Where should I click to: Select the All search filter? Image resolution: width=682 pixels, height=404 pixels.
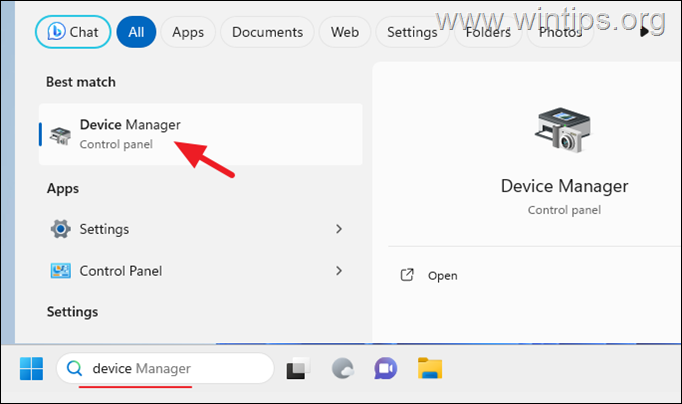(x=136, y=32)
